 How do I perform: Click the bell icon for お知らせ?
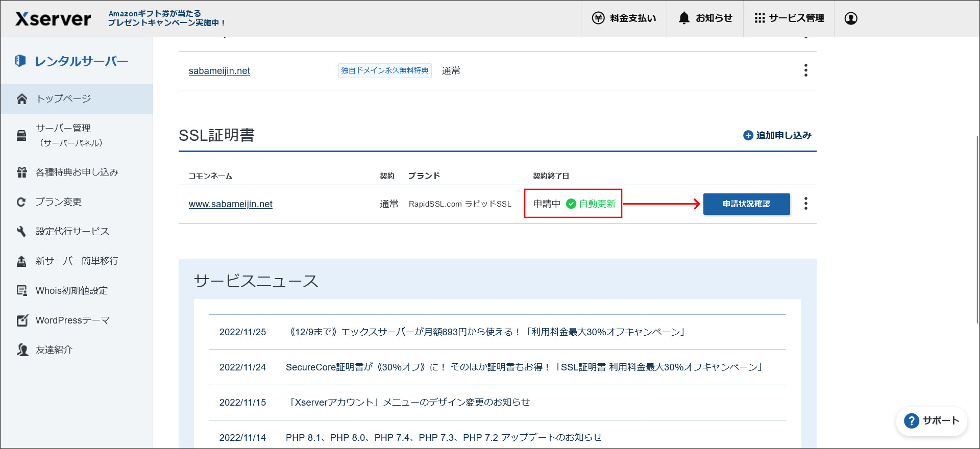(684, 18)
